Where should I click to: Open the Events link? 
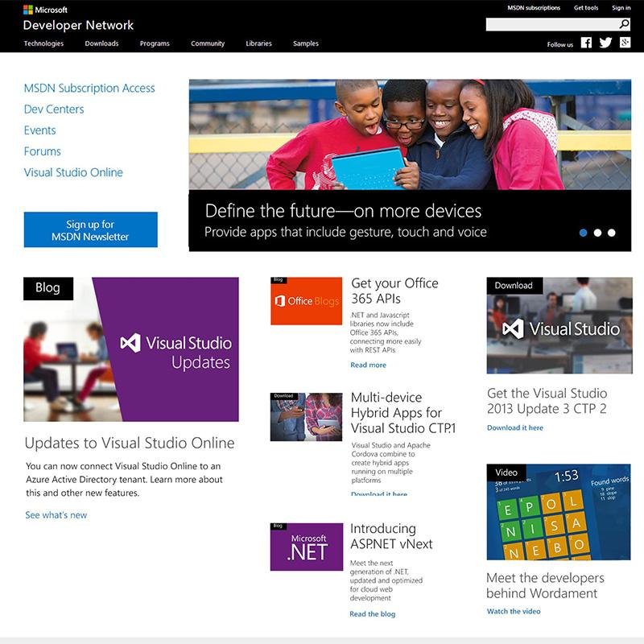tap(39, 130)
